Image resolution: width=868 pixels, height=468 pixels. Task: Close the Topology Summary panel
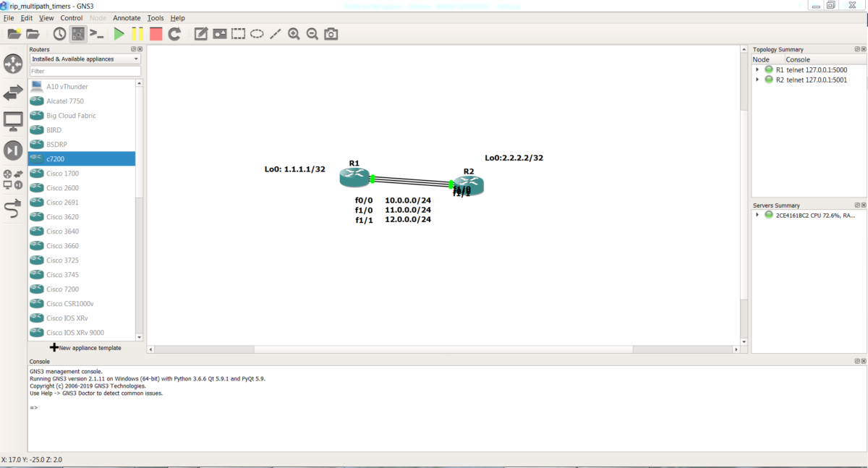point(863,49)
